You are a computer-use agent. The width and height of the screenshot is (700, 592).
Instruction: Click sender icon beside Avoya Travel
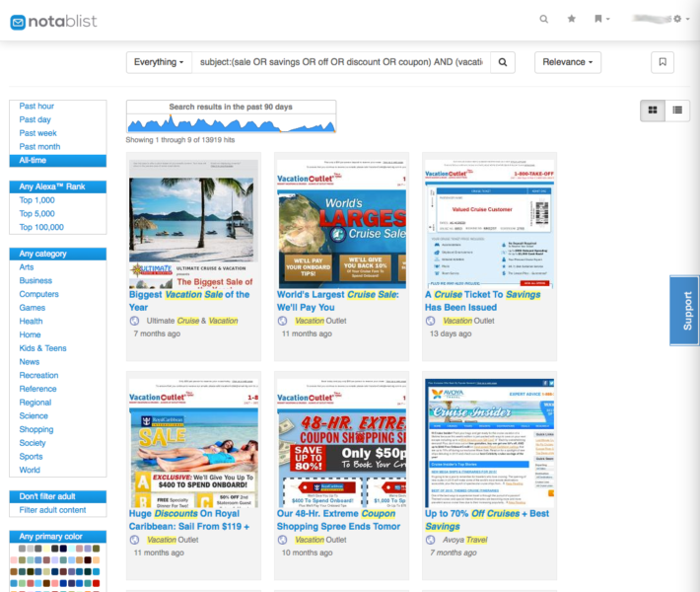click(x=431, y=540)
